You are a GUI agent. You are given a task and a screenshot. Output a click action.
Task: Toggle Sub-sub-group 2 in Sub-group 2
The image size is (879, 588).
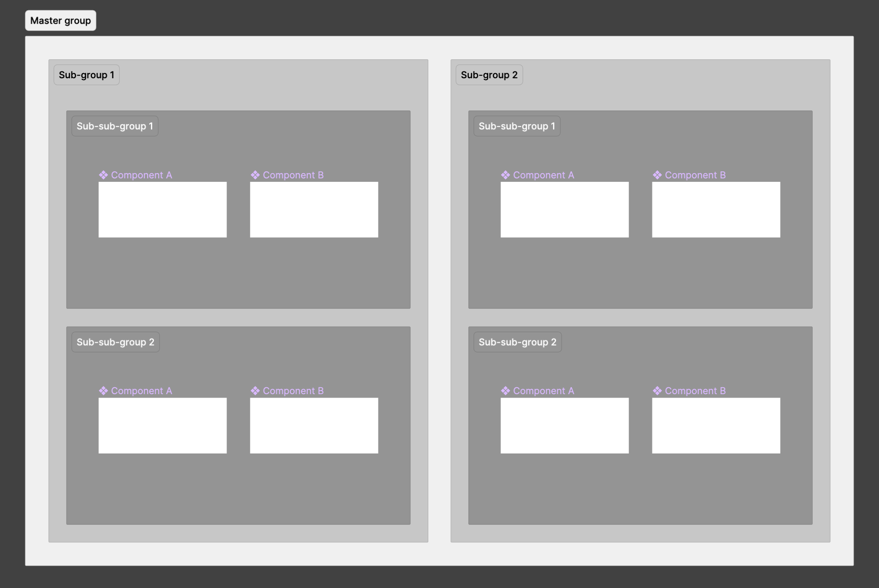point(517,341)
